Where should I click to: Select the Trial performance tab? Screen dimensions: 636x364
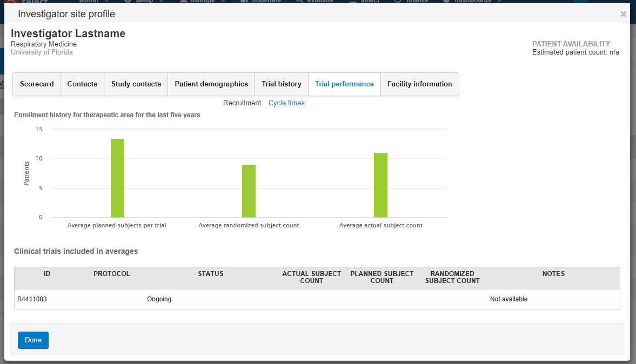tap(344, 84)
